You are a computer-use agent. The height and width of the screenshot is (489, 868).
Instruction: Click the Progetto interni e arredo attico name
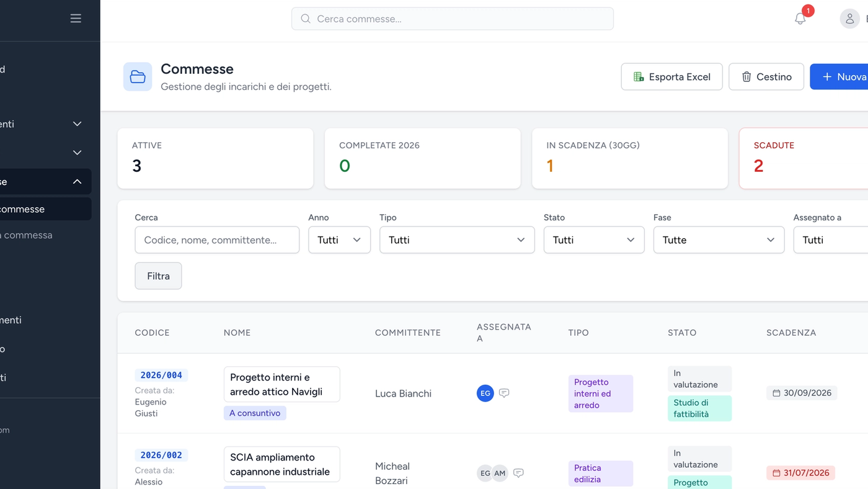click(282, 385)
